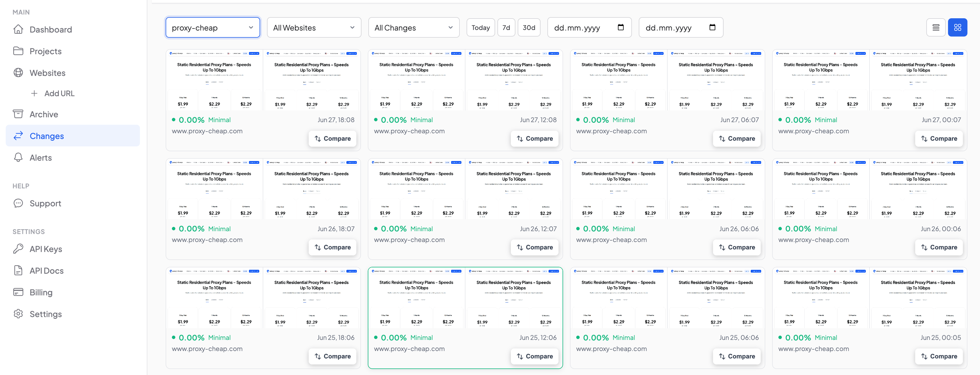Focus the start date input field

click(589, 27)
